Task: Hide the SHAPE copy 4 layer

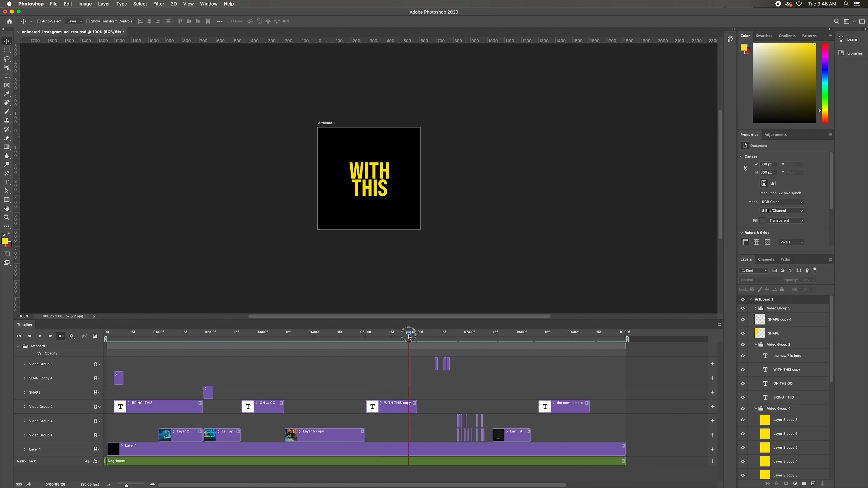Action: point(743,319)
